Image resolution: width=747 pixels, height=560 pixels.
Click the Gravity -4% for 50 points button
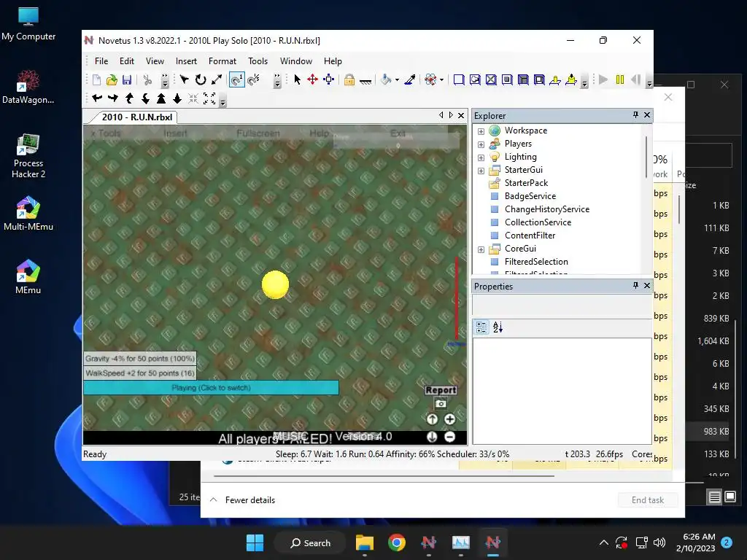point(140,359)
